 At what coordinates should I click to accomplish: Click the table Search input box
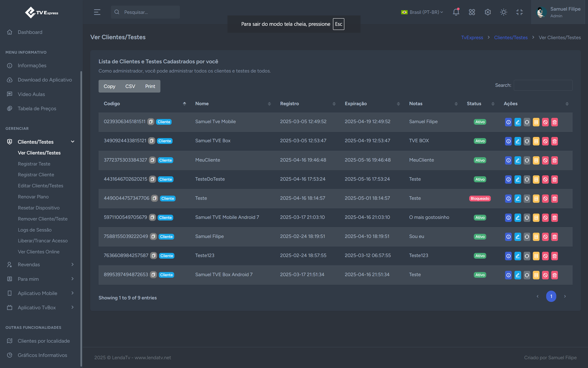coord(543,85)
